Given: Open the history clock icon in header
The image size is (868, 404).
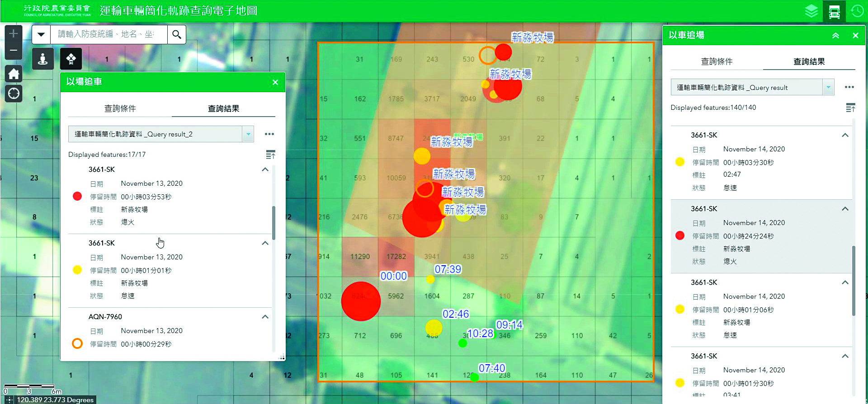Looking at the screenshot, I should click(x=857, y=11).
